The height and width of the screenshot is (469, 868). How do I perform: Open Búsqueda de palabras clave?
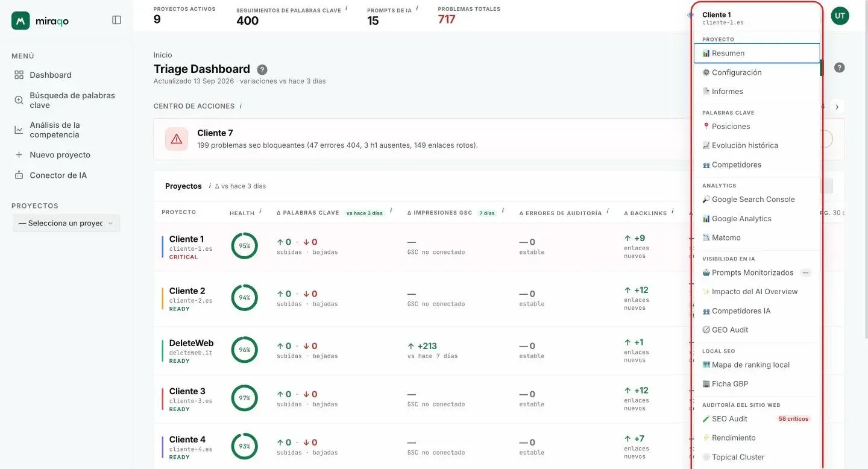click(66, 100)
